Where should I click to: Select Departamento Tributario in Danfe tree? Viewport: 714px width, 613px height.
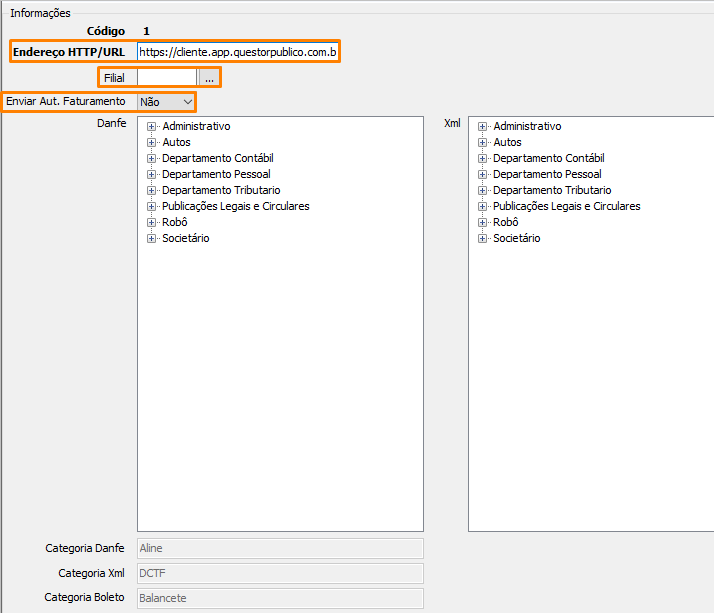click(x=221, y=190)
